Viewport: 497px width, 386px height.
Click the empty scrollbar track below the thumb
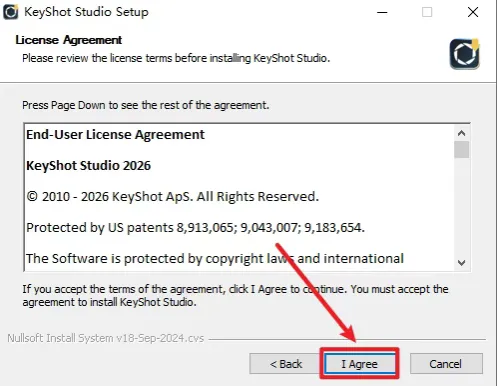pyautogui.click(x=462, y=207)
